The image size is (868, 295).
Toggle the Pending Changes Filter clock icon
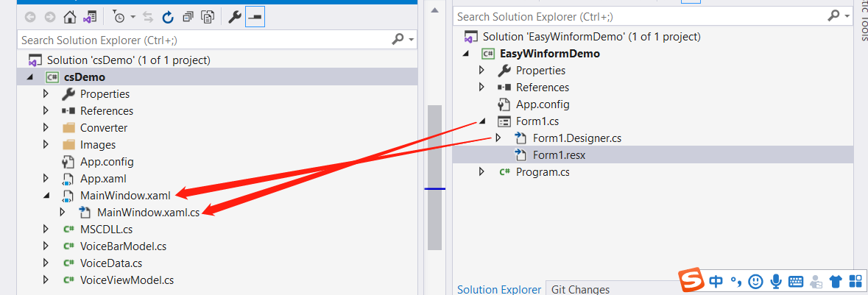(119, 18)
